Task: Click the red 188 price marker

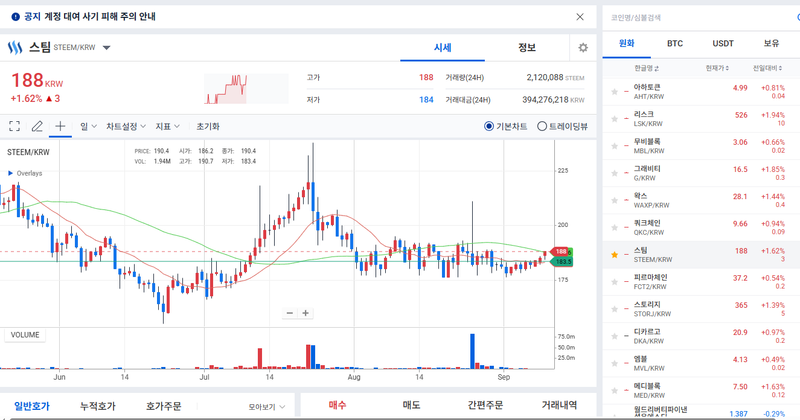Action: coord(559,252)
